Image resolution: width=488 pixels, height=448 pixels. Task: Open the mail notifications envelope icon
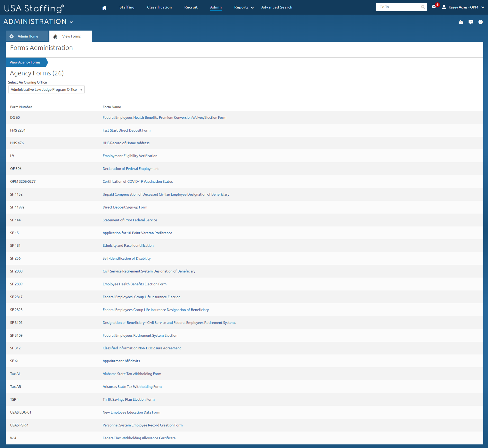pos(434,7)
